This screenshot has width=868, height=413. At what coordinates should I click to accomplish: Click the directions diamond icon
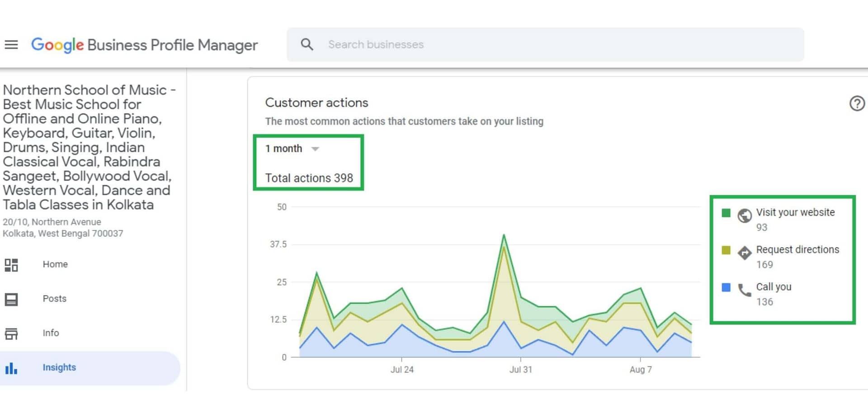745,253
